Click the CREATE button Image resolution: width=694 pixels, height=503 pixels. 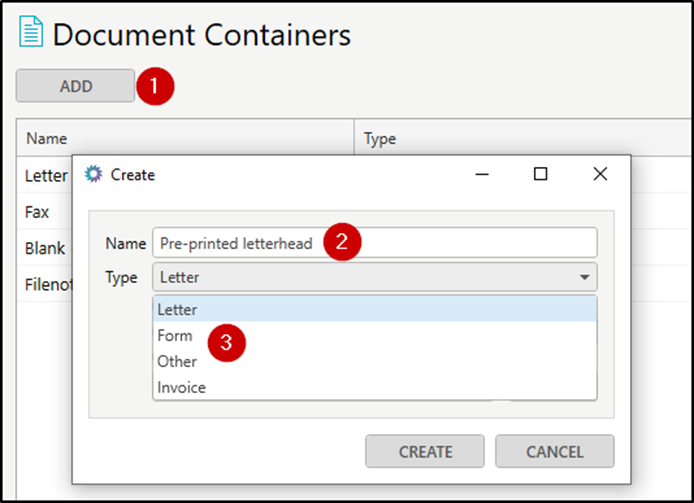coord(425,451)
